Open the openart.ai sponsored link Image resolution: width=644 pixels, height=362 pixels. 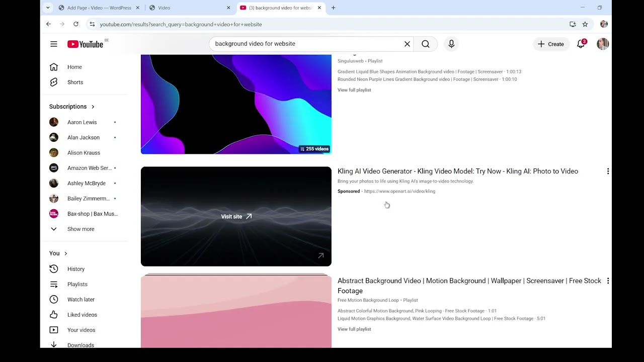pos(399,191)
